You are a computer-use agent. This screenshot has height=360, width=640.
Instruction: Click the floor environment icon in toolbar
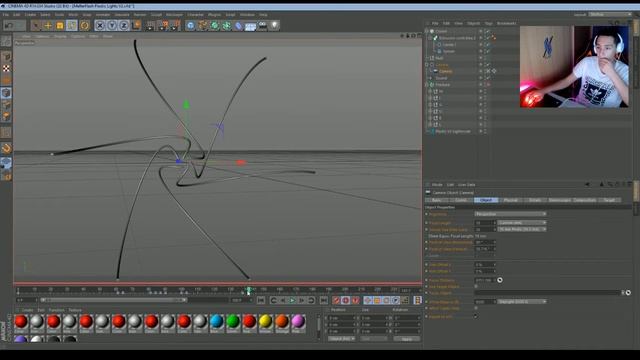tap(250, 26)
